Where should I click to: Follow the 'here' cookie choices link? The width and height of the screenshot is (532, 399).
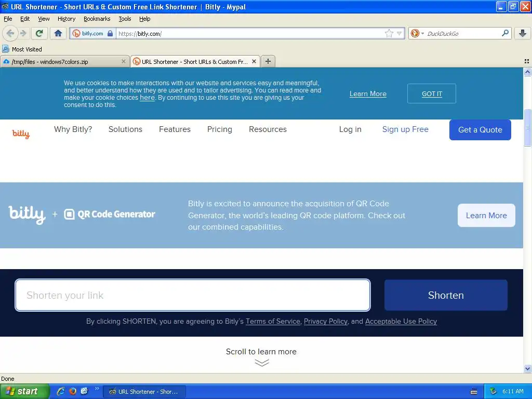(147, 98)
